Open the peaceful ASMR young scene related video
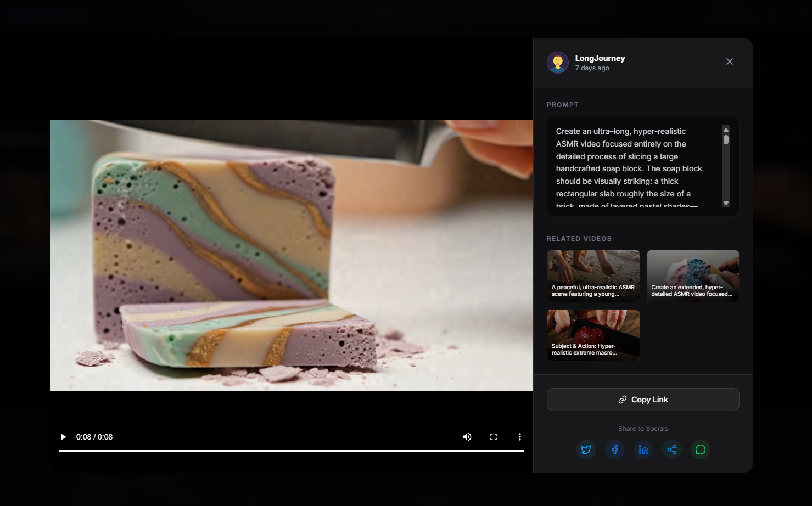 click(x=593, y=276)
